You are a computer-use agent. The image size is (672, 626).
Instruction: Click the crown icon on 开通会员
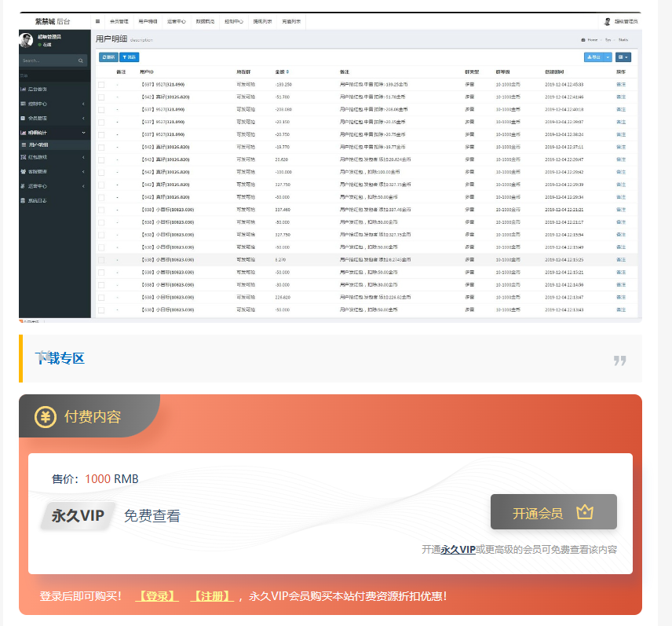pos(585,512)
